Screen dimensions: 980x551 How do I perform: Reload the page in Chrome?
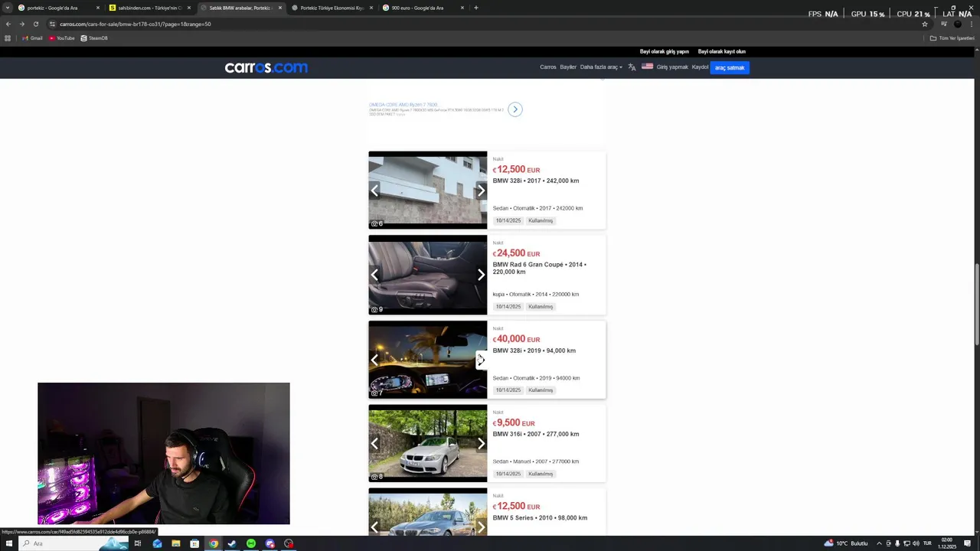tap(35, 24)
